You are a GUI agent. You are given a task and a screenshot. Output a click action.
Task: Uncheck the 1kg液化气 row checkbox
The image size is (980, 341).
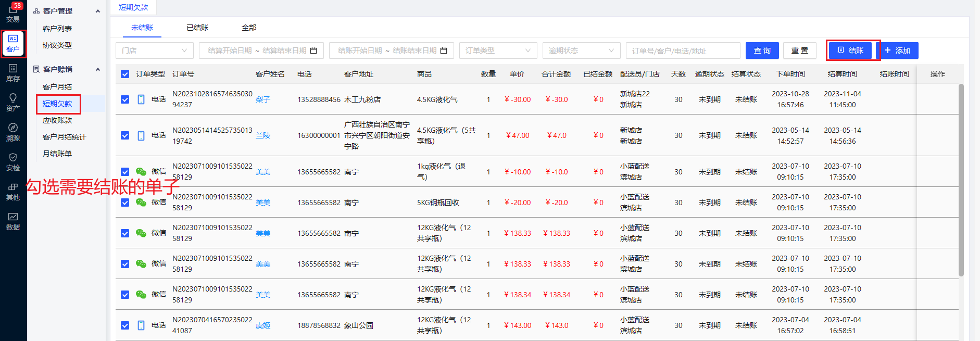click(x=125, y=172)
